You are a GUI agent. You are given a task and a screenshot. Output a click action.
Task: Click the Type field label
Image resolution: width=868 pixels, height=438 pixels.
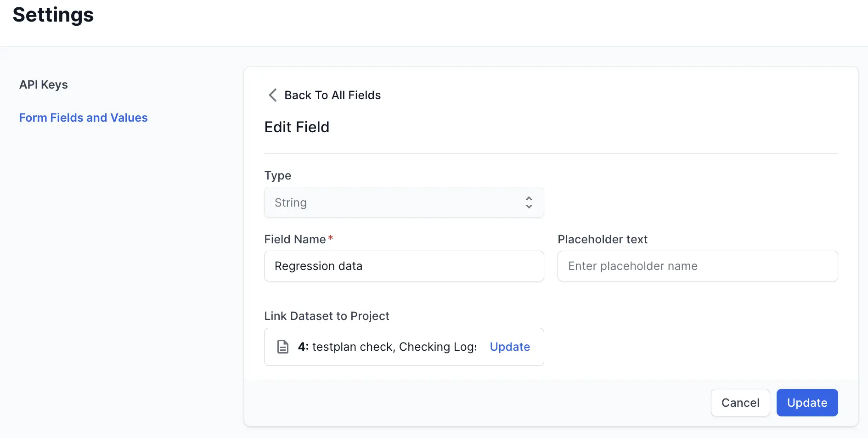277,175
